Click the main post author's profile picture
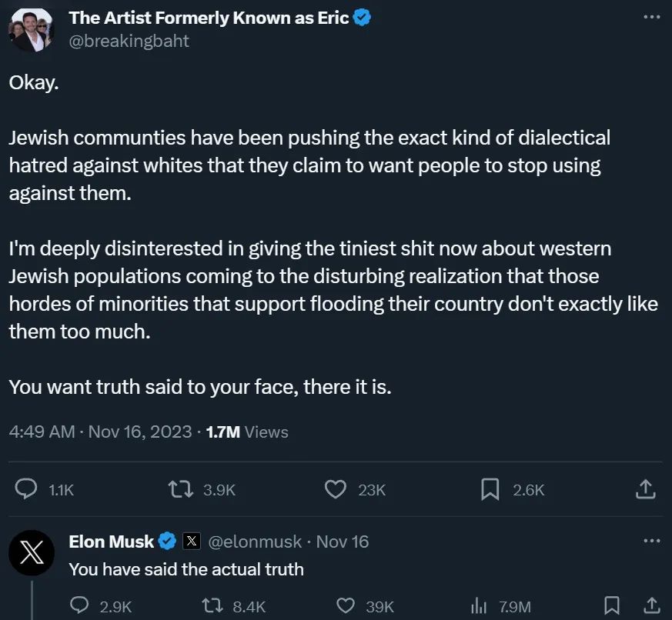 click(31, 31)
